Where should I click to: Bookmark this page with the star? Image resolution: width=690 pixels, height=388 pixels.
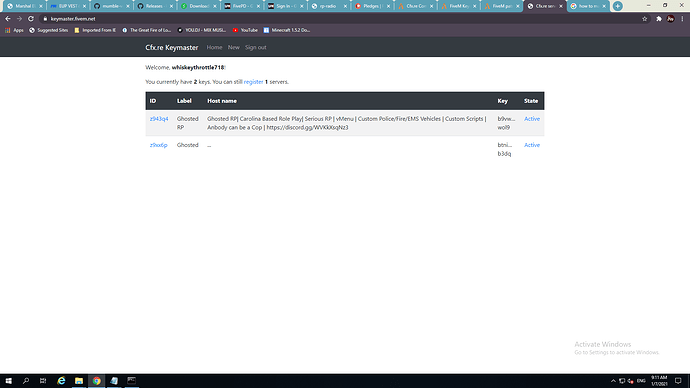[645, 19]
